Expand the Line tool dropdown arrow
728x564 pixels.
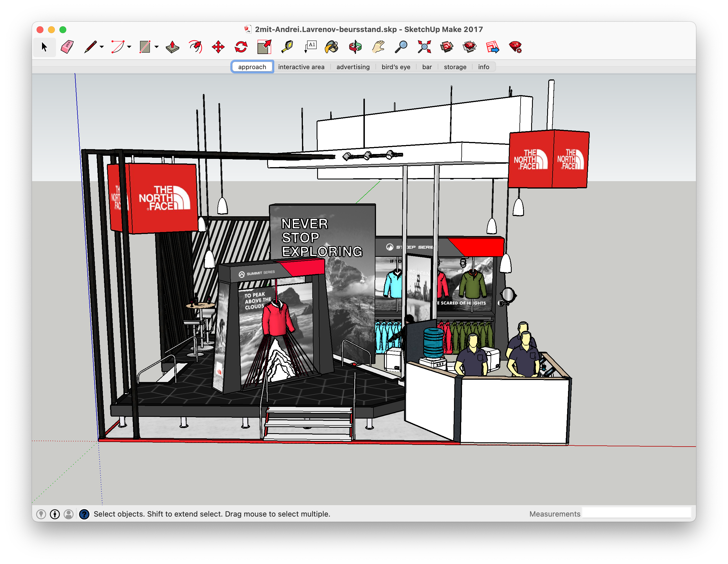(x=102, y=47)
